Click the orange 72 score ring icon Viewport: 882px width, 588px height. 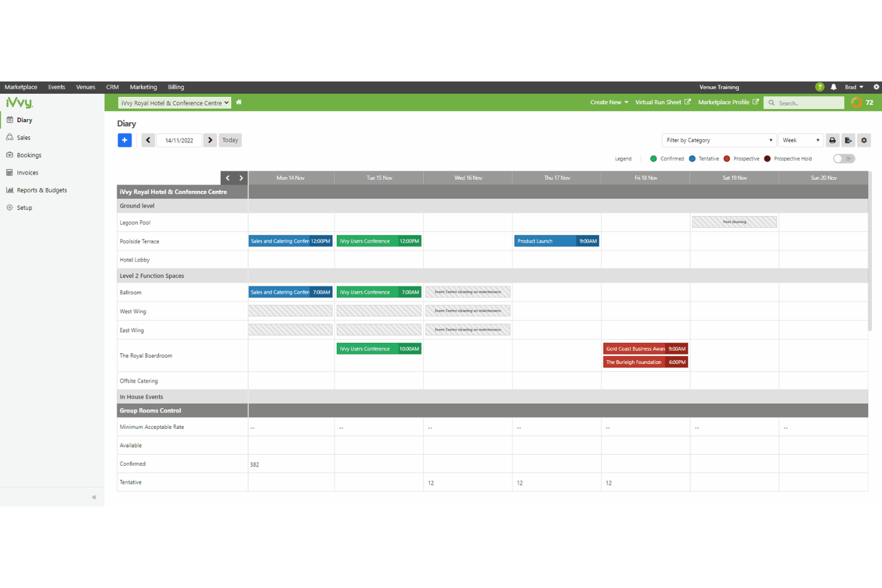click(x=856, y=102)
